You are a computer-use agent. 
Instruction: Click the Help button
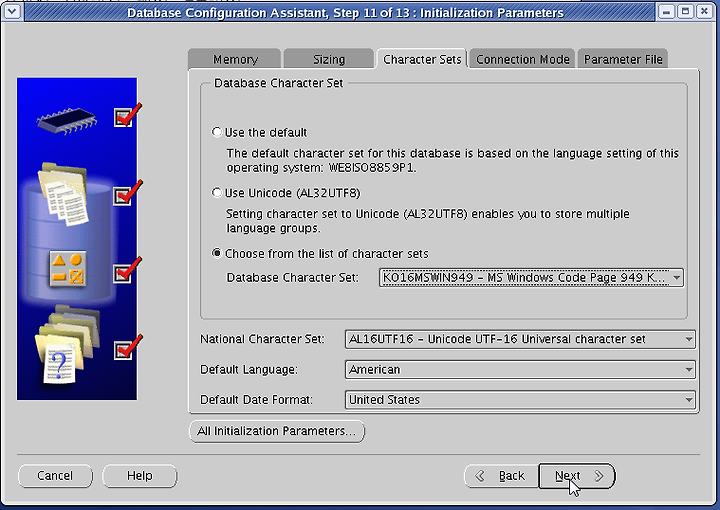coord(140,476)
